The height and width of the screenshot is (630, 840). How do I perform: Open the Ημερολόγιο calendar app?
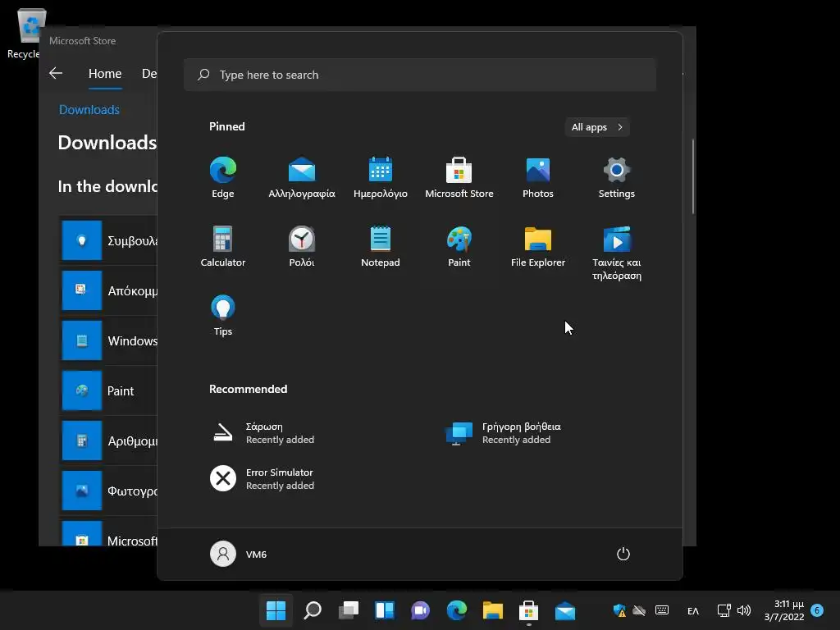(381, 178)
